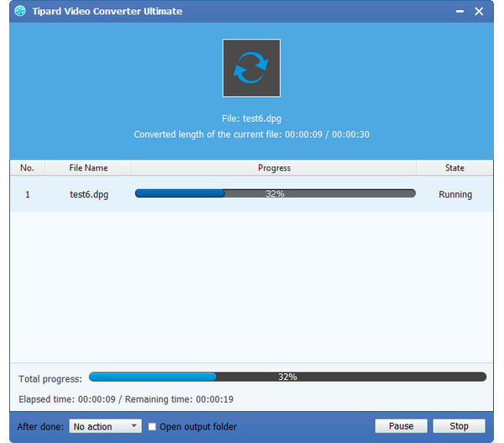Click the After done label
This screenshot has width=504, height=443.
click(x=40, y=426)
